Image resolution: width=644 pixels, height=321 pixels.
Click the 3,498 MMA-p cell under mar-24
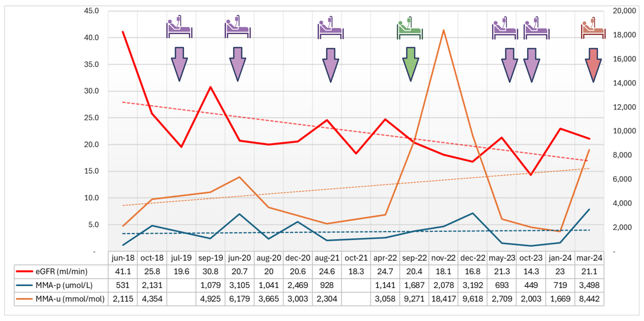pyautogui.click(x=589, y=285)
